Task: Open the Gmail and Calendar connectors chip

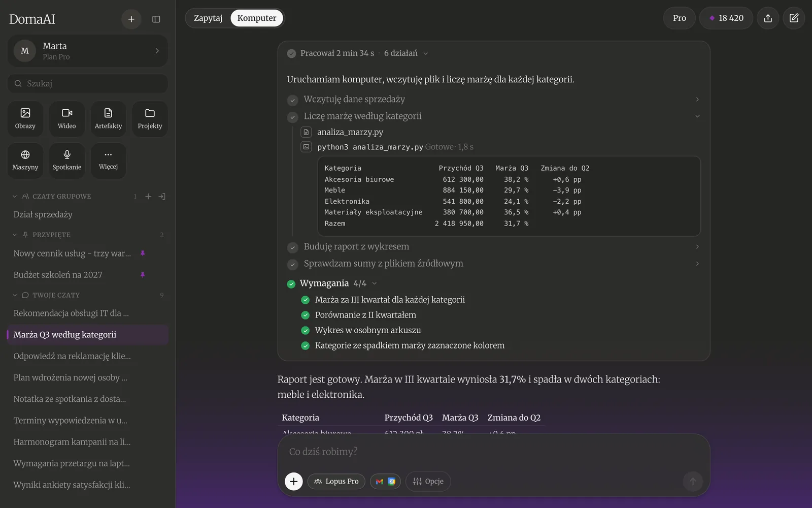Action: [386, 481]
